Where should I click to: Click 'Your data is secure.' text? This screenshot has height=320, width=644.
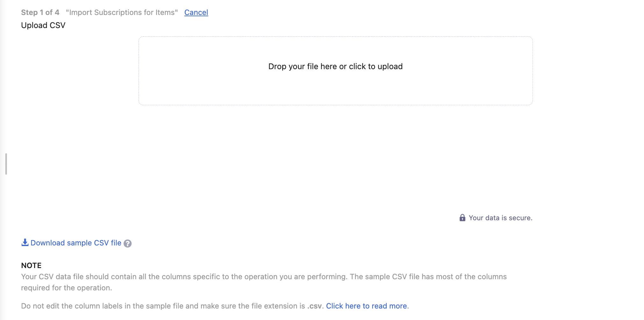[500, 218]
